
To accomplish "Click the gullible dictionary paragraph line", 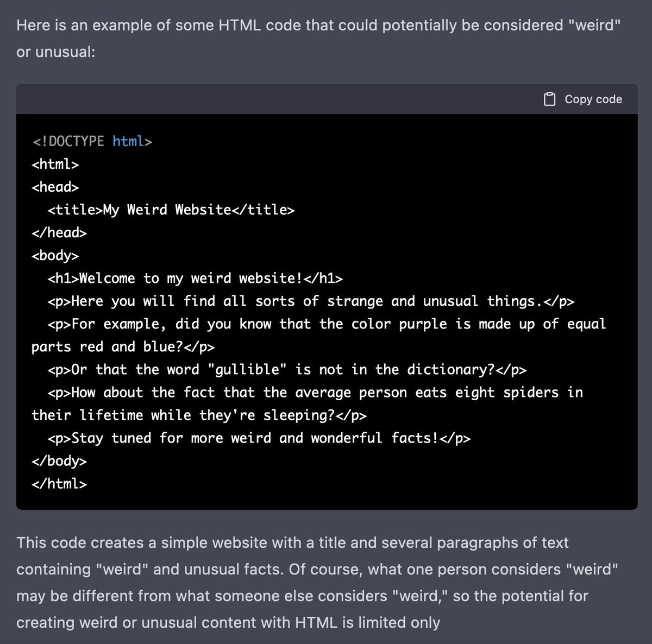I will [x=287, y=369].
